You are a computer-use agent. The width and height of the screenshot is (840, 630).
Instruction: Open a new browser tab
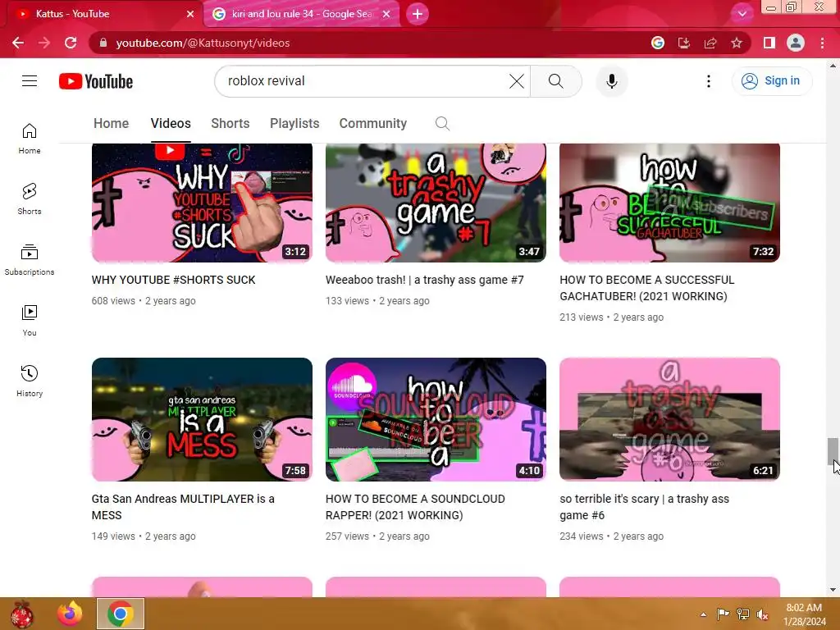tap(418, 14)
